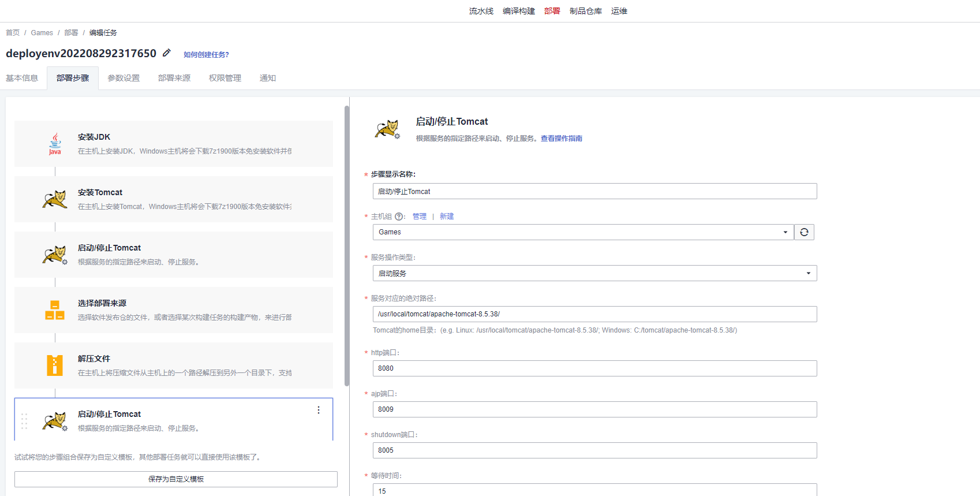Click the shutdown端口 field showing 8005
Image resolution: width=980 pixels, height=496 pixels.
tap(595, 450)
